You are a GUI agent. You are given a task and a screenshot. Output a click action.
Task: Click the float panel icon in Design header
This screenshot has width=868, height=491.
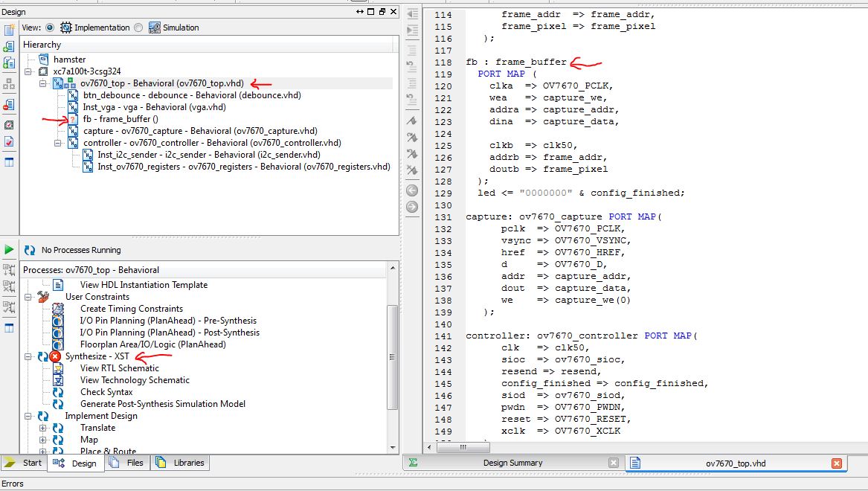[x=382, y=12]
